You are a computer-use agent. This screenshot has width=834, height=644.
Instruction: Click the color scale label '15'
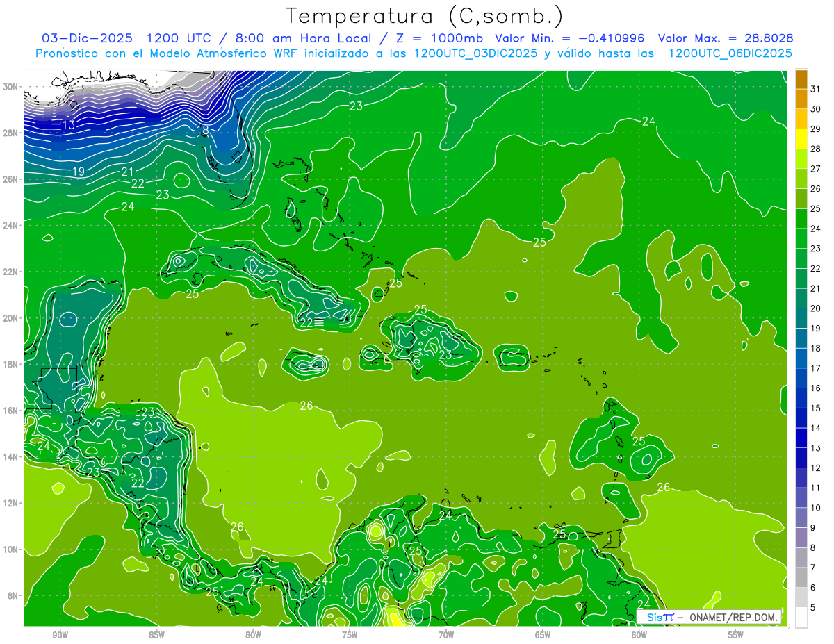816,408
